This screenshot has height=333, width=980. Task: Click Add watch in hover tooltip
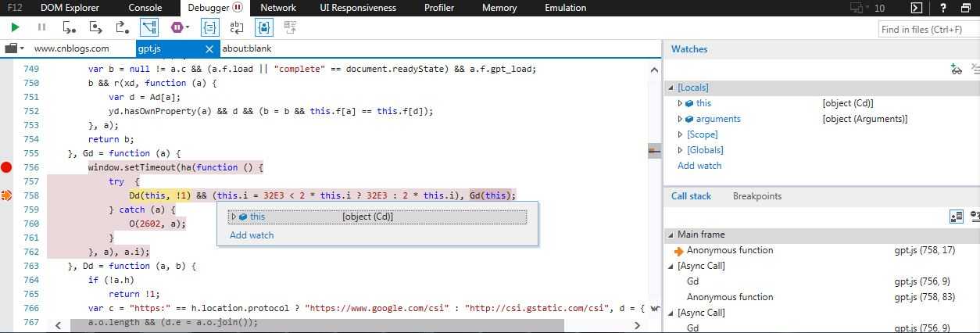pos(252,235)
